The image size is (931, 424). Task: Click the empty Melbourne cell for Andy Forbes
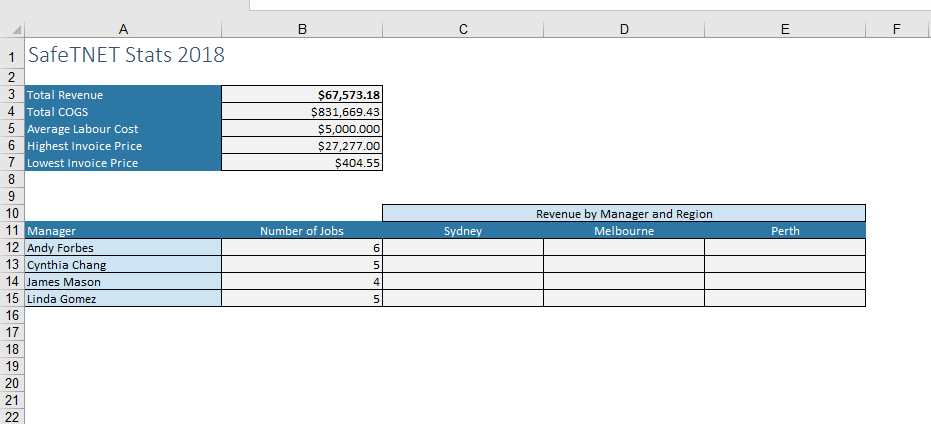624,248
